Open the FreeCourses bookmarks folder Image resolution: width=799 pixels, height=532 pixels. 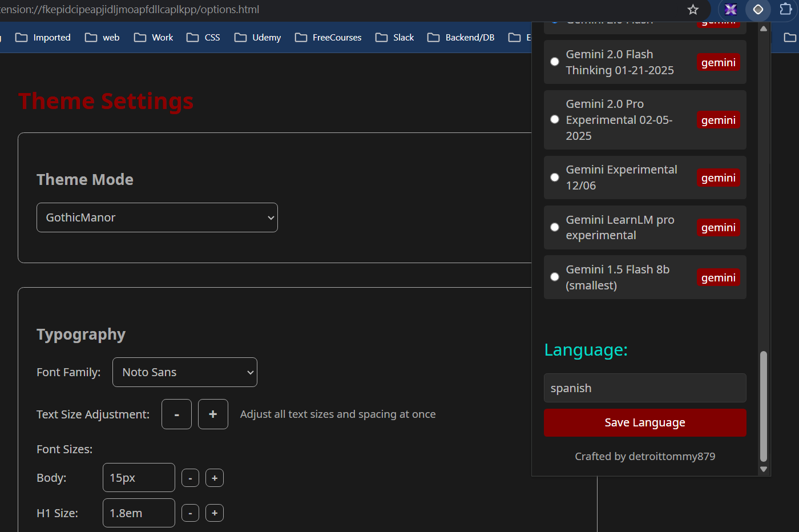[328, 37]
